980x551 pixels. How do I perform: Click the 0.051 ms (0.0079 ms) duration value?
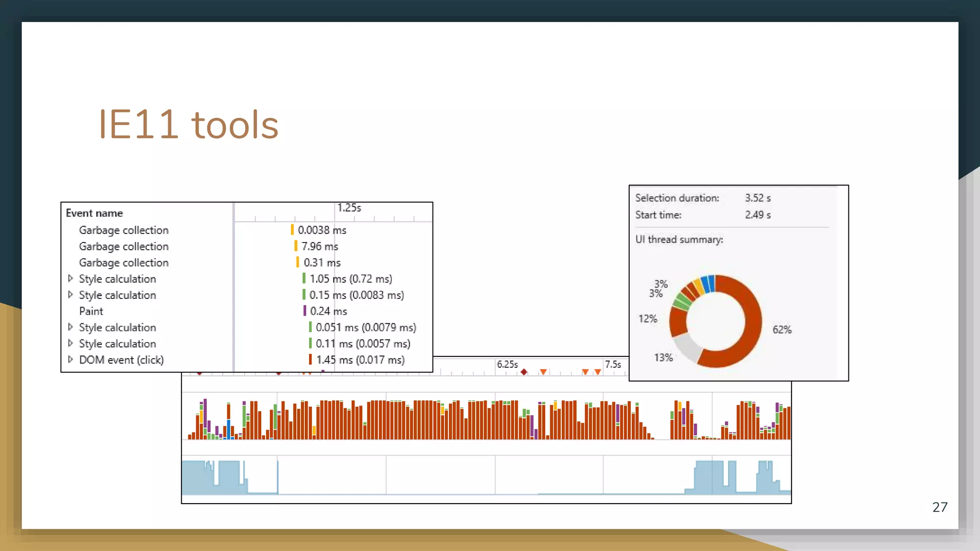(x=366, y=328)
